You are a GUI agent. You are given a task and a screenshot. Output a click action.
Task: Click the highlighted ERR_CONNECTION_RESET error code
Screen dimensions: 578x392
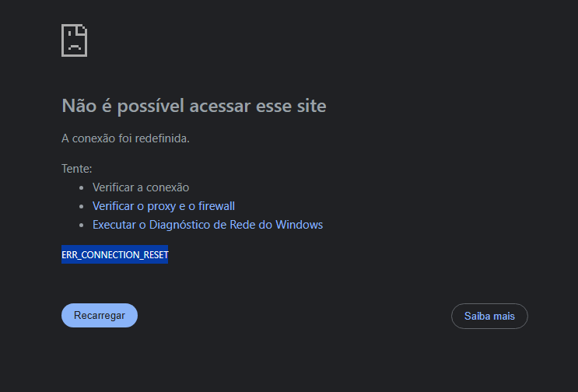click(115, 254)
